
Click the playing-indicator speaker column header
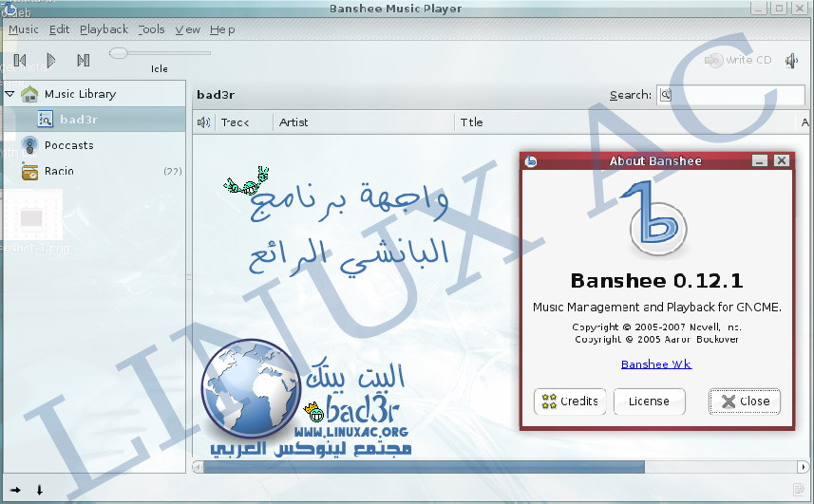203,122
